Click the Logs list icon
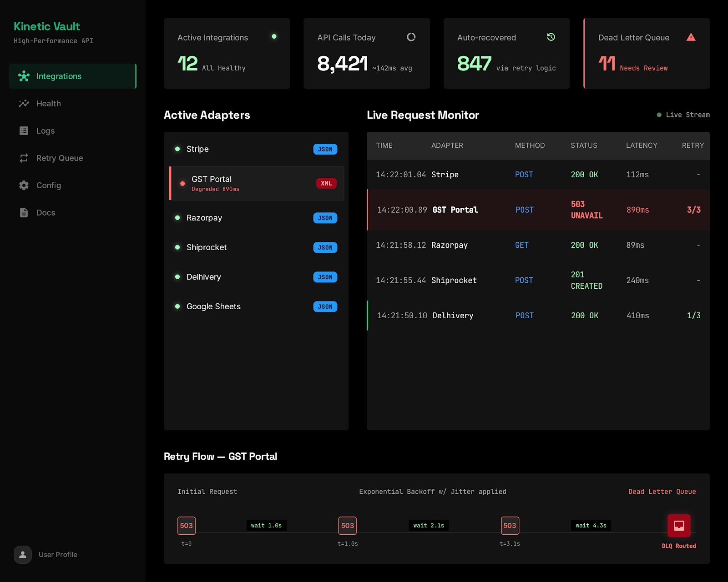728x582 pixels. click(x=24, y=131)
